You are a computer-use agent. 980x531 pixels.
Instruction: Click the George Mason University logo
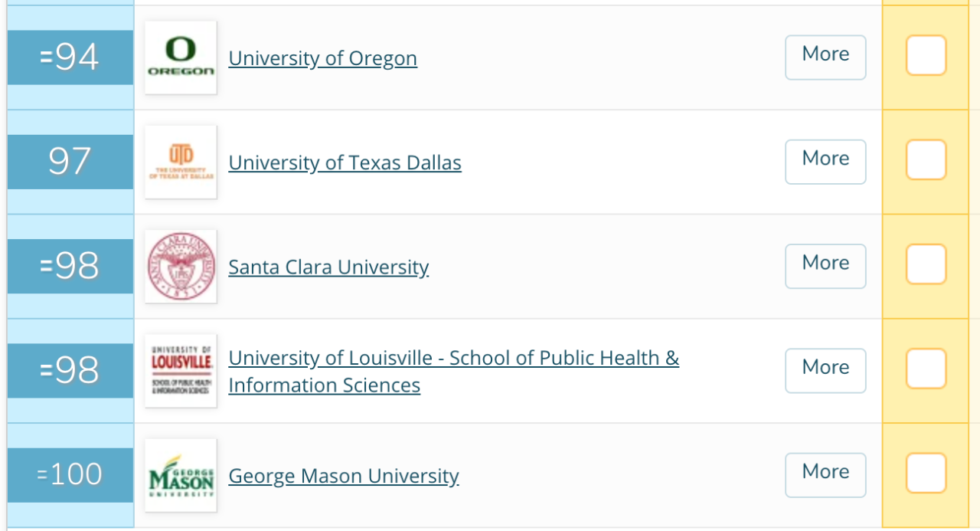[x=181, y=475]
